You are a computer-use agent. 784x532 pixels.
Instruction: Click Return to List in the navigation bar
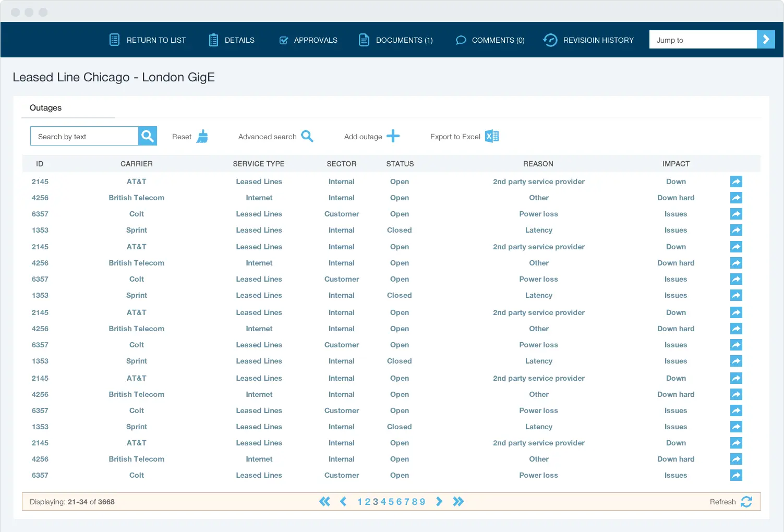point(148,40)
